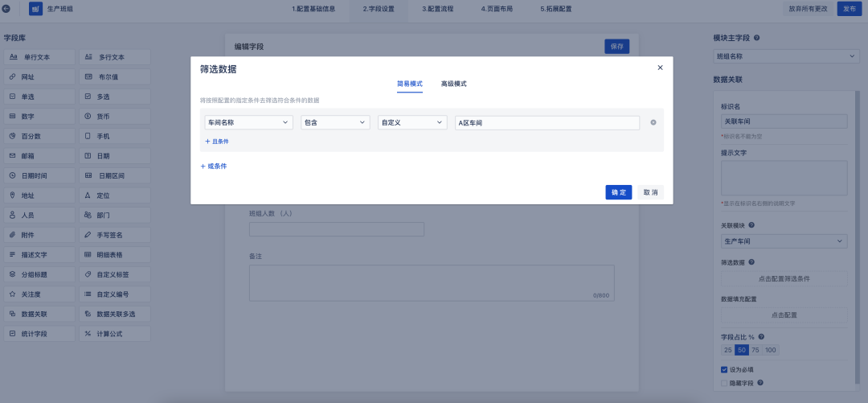Select the 明细表格 table icon
This screenshot has width=868, height=403.
(88, 254)
